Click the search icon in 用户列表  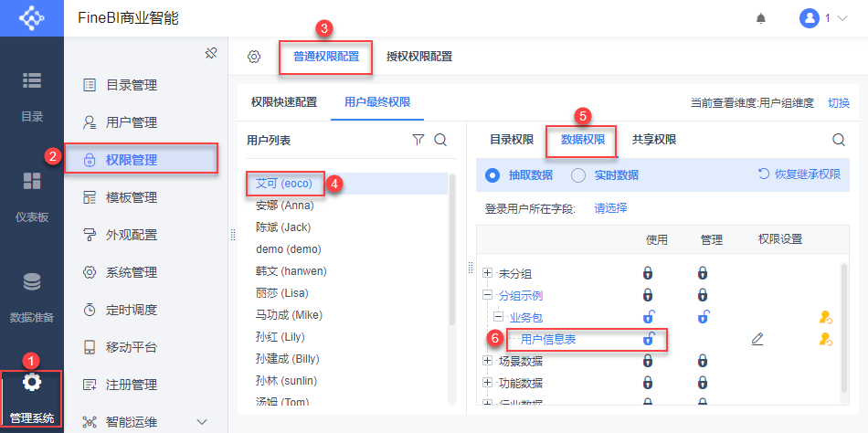click(439, 140)
